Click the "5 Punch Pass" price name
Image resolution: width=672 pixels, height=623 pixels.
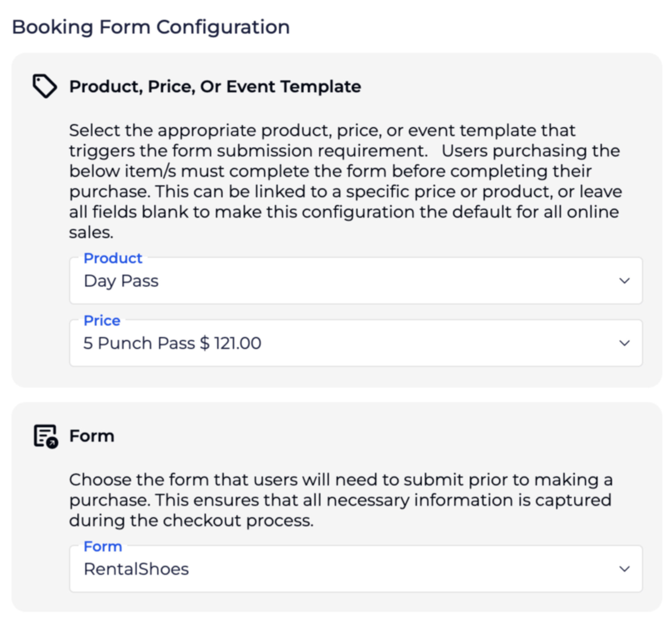click(x=139, y=343)
